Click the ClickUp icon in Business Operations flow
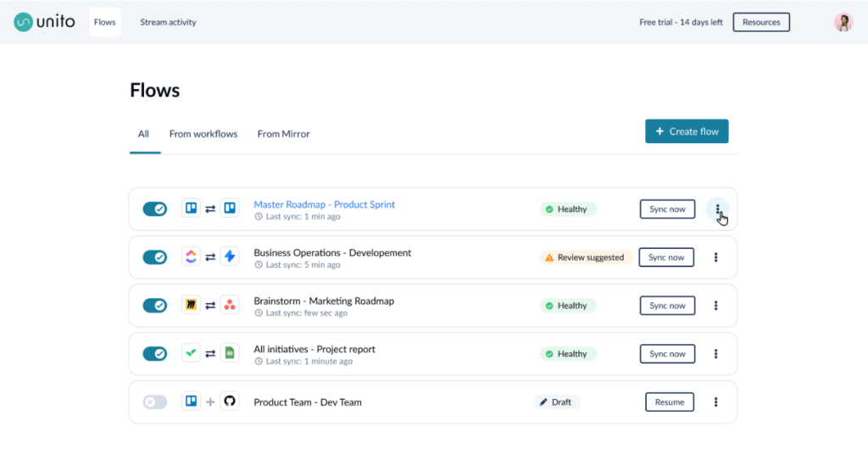868x454 pixels. [192, 257]
